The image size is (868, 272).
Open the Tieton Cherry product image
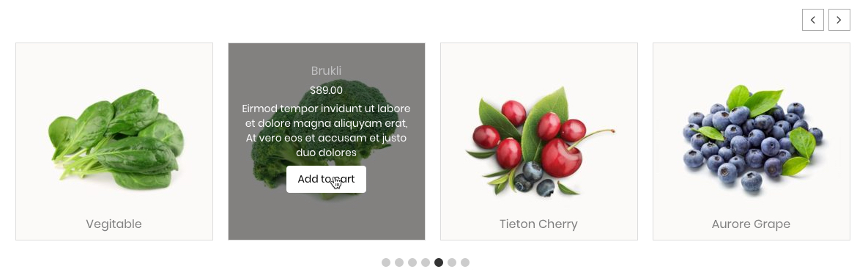tap(540, 141)
